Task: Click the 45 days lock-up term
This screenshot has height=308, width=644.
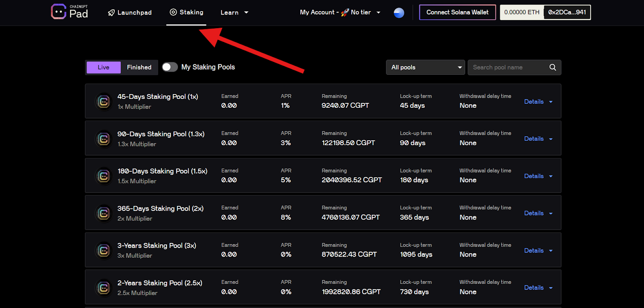Action: click(412, 105)
